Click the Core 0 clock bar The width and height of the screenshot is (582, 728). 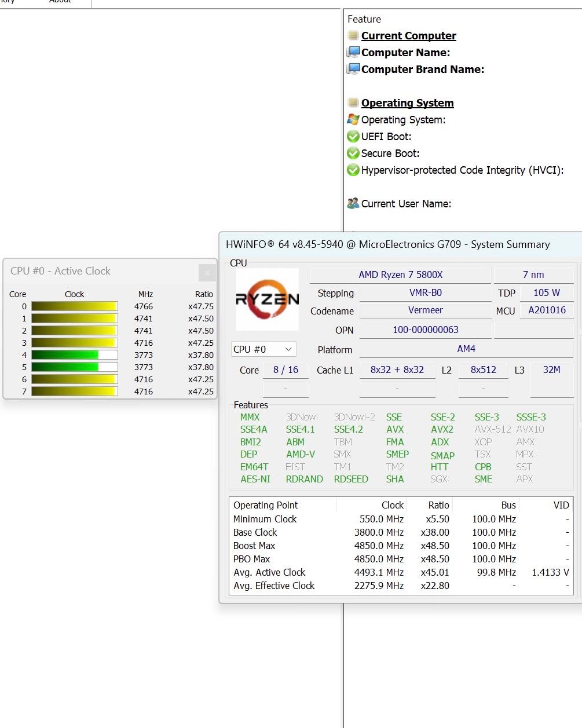point(74,306)
